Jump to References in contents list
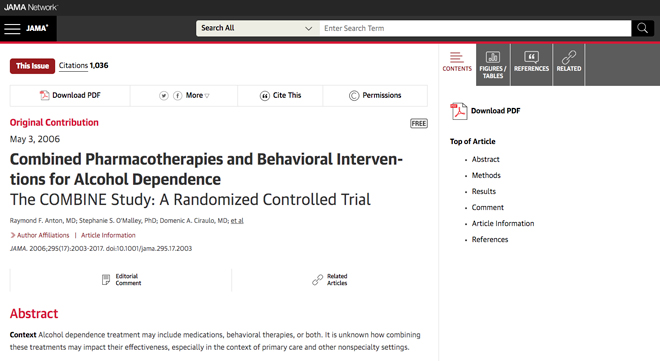Screen dimensions: 660x361 pos(490,239)
